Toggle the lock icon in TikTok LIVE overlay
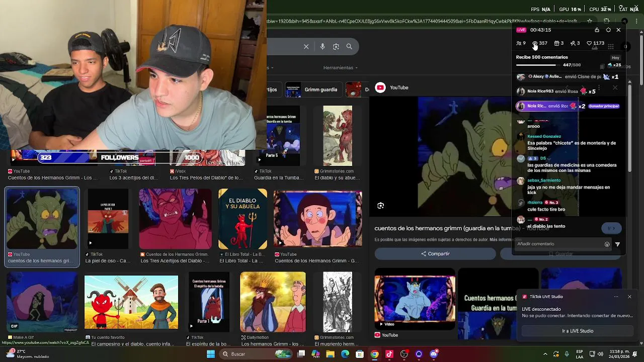Screen dimensions: 644x362 (x=597, y=30)
